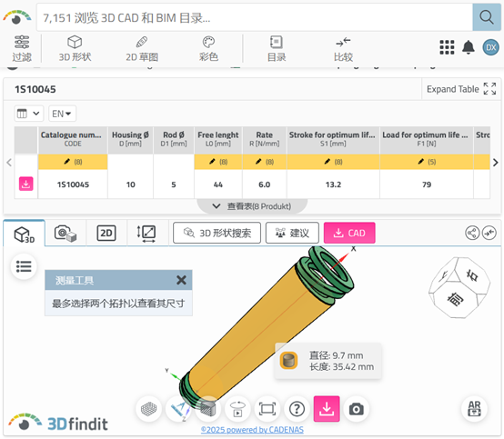Viewport: 504px width, 439px height.
Task: Click the 3Dfindit gauge logo at top
Action: point(16,17)
